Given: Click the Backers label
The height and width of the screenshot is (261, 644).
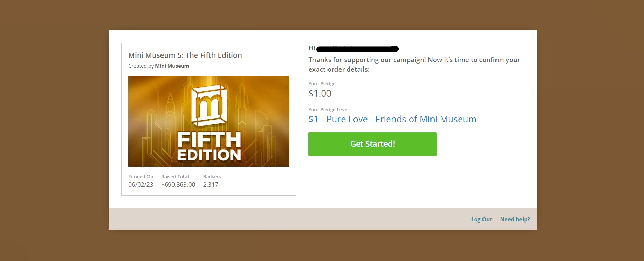Looking at the screenshot, I should pos(212,177).
